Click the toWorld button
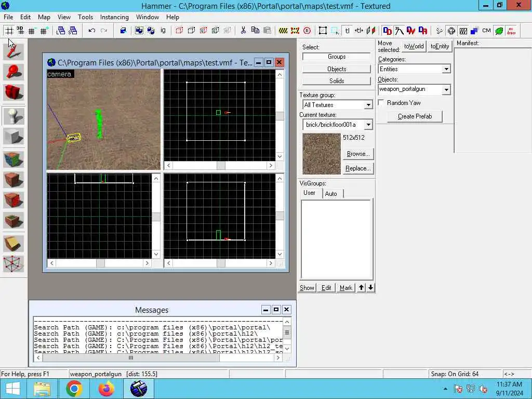 pos(414,46)
